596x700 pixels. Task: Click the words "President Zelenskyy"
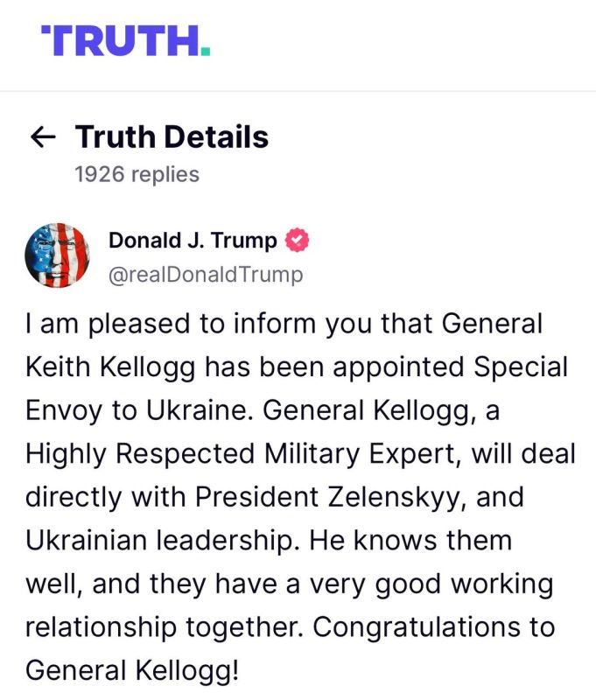[x=328, y=497]
